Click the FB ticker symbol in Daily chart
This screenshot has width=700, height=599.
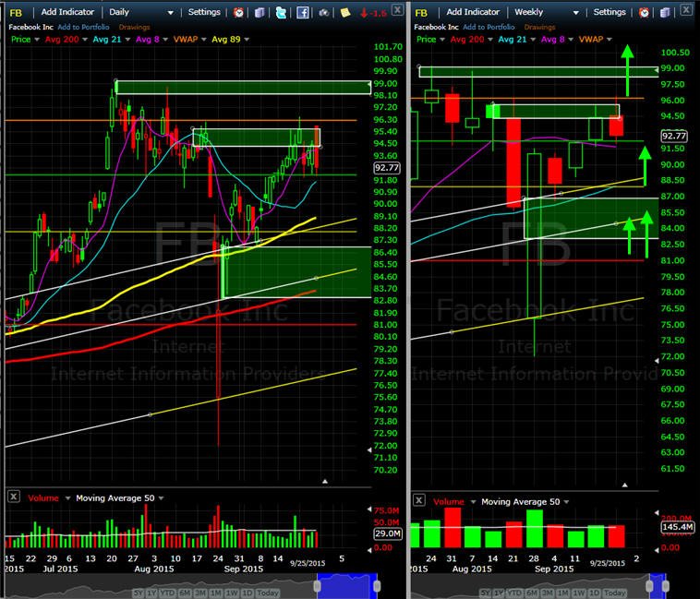coord(16,13)
